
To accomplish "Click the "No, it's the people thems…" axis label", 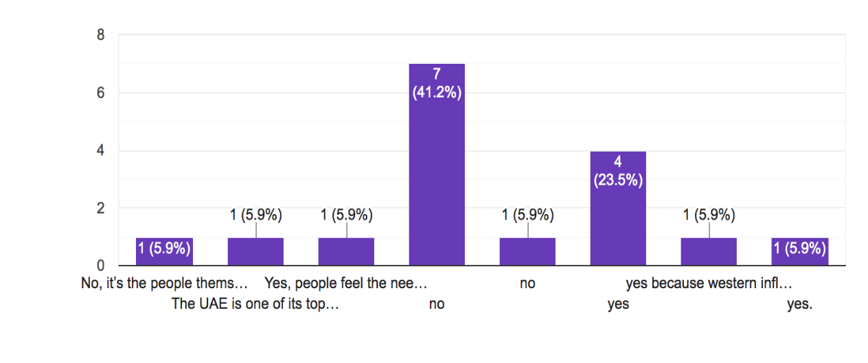I will click(164, 283).
